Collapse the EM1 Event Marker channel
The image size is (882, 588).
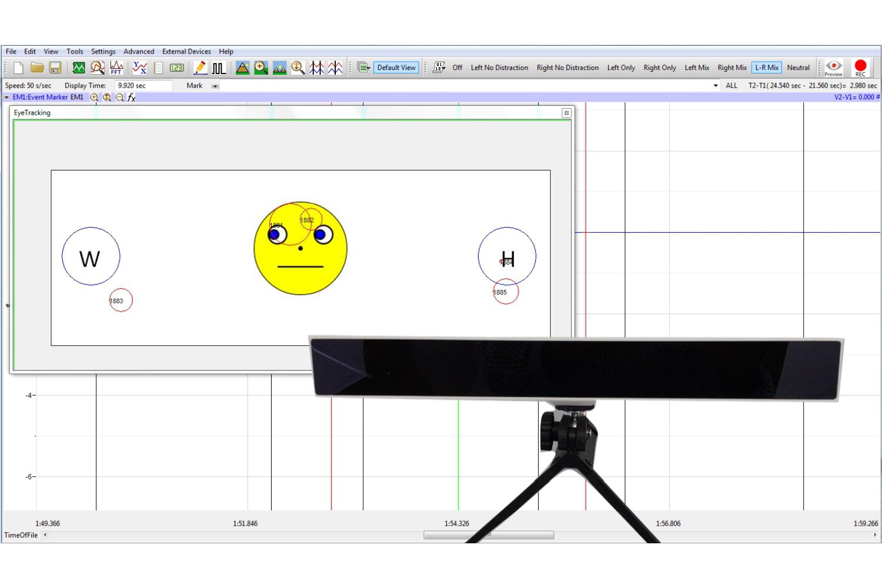point(6,98)
